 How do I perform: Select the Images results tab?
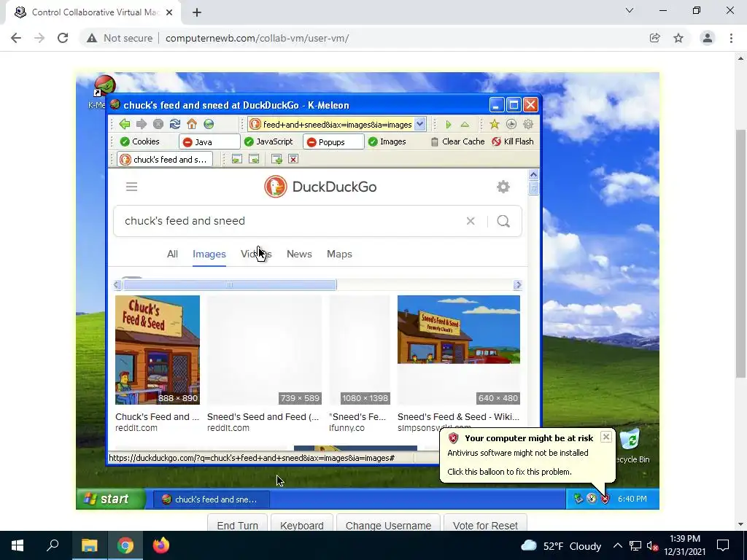[x=209, y=254]
